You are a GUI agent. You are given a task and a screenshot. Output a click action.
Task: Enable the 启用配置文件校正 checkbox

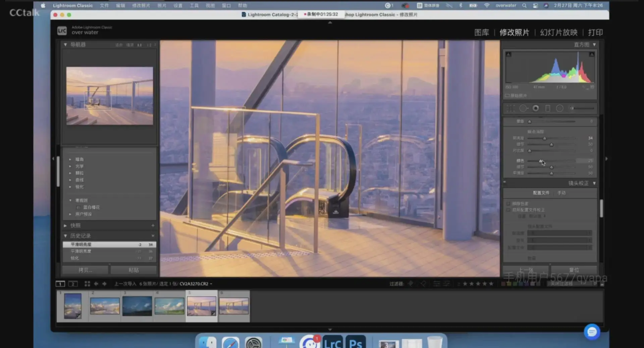(x=508, y=210)
